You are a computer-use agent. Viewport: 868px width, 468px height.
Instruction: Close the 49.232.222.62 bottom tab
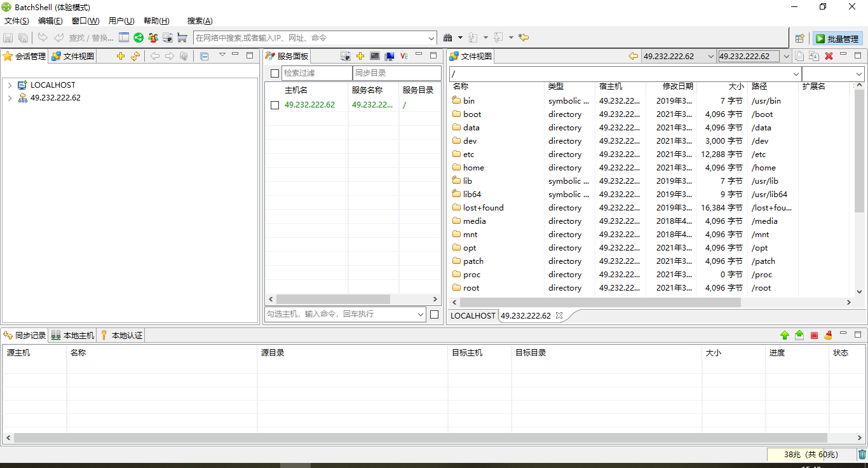(559, 315)
